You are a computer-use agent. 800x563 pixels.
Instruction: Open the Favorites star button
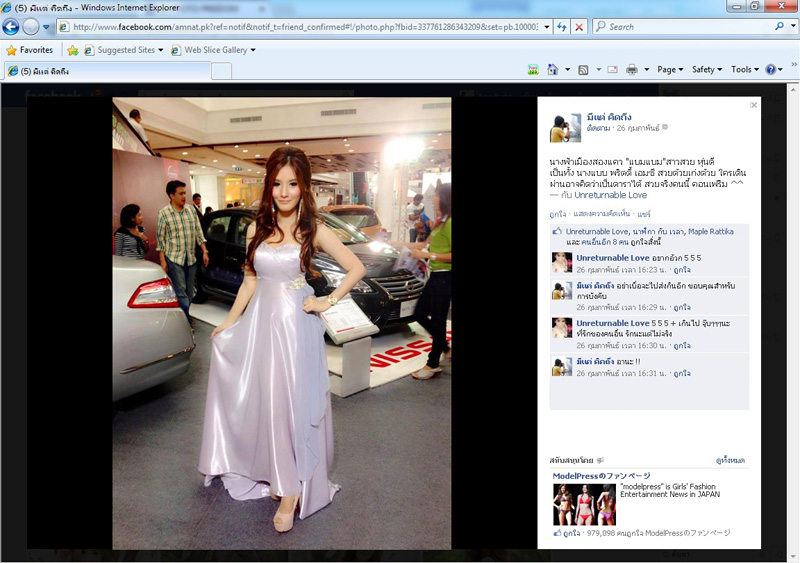(30, 50)
